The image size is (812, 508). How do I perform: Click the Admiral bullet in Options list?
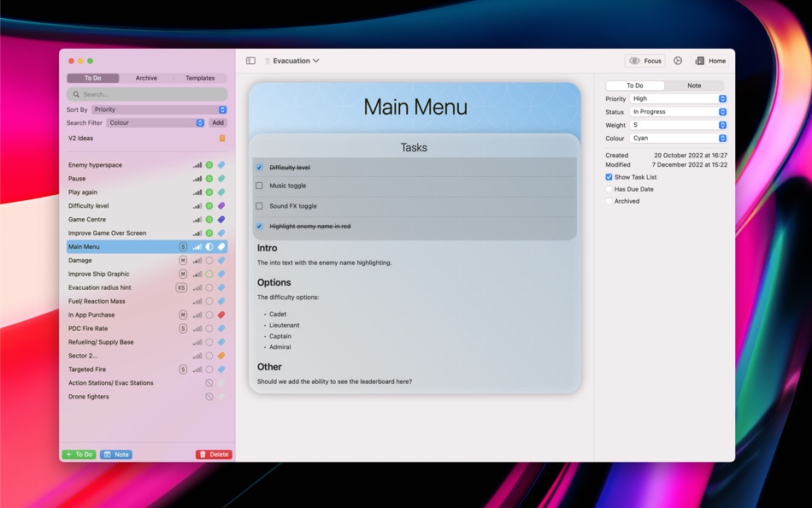[x=279, y=347]
